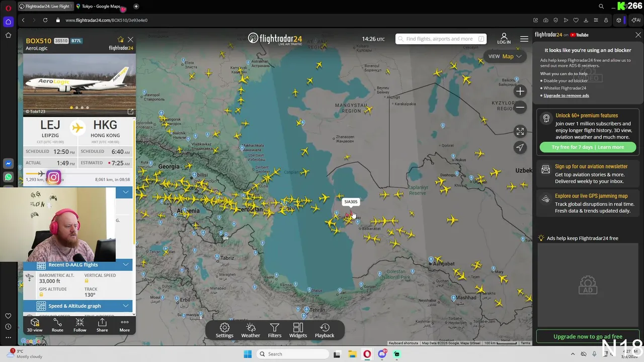Open the Flightradar24 hamburger menu
The image size is (644, 362).
tap(524, 39)
